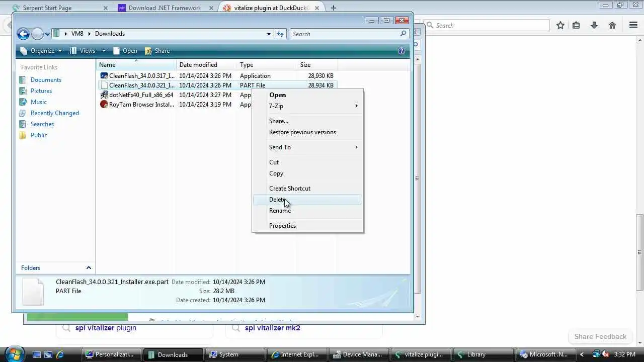Expand the 7-Zip submenu

(x=307, y=106)
